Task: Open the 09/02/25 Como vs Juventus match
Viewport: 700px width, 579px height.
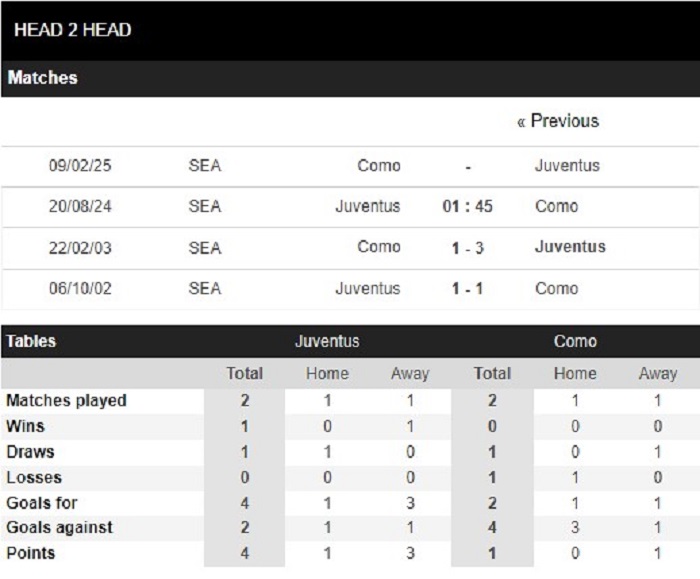Action: coord(350,166)
